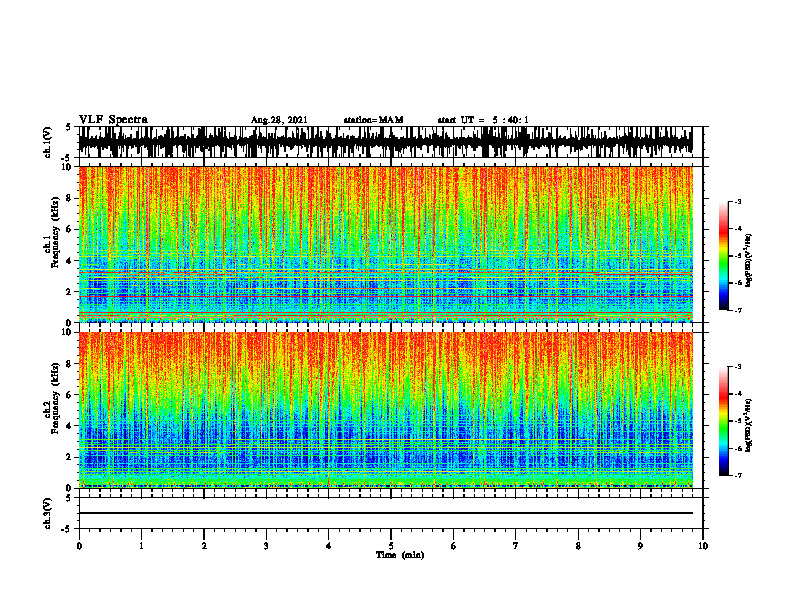Click the "5" tick on ch.1(V) axis
Screen dimensions: 792x612
point(68,127)
